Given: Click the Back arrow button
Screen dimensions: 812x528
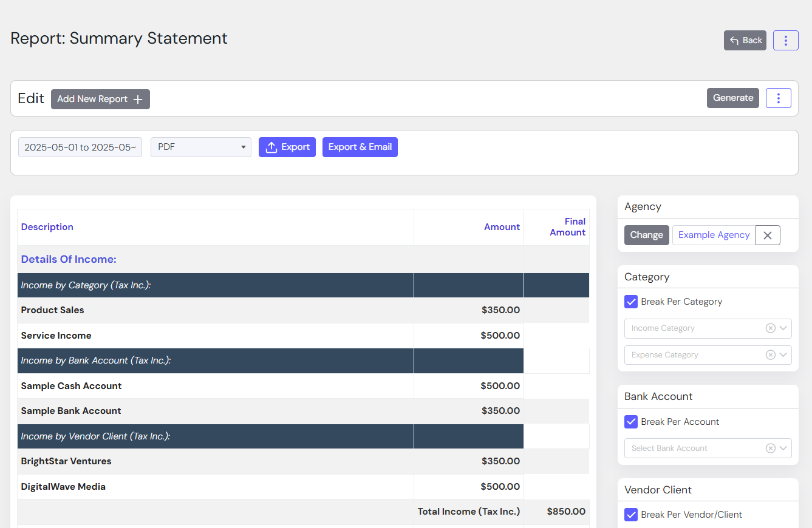Looking at the screenshot, I should [745, 41].
